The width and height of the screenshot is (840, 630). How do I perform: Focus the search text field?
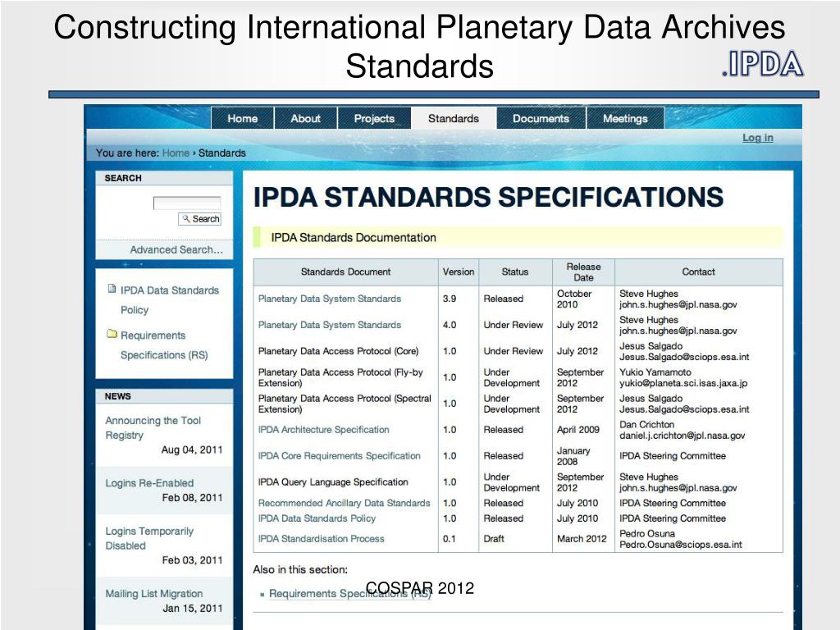pos(187,203)
